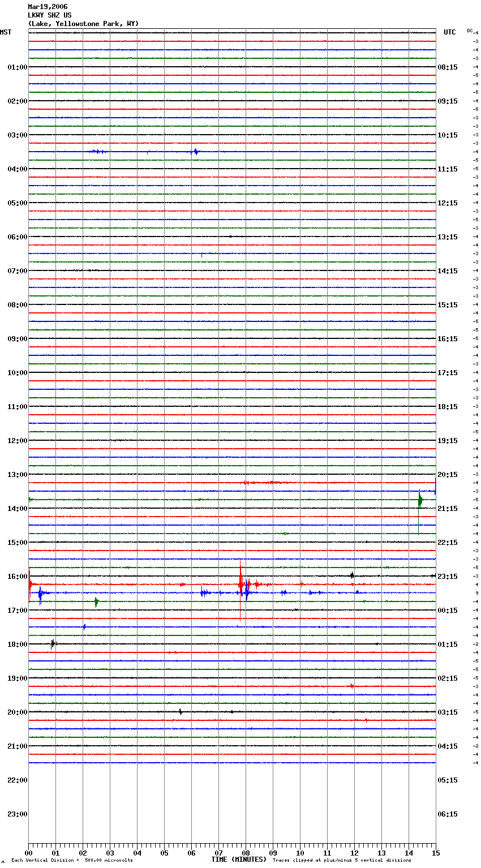This screenshot has width=481, height=868.
Task: Click the 11:15 UTC time label
Action: pos(448,169)
